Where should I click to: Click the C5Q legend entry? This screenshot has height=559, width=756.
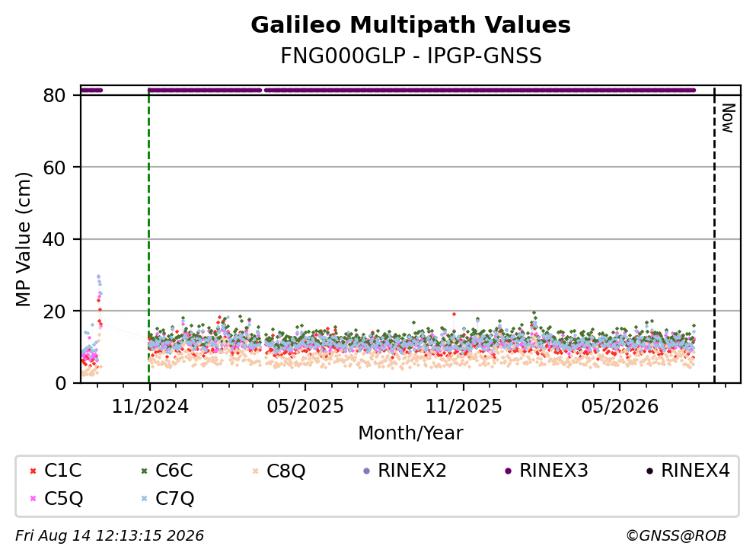tap(56, 498)
